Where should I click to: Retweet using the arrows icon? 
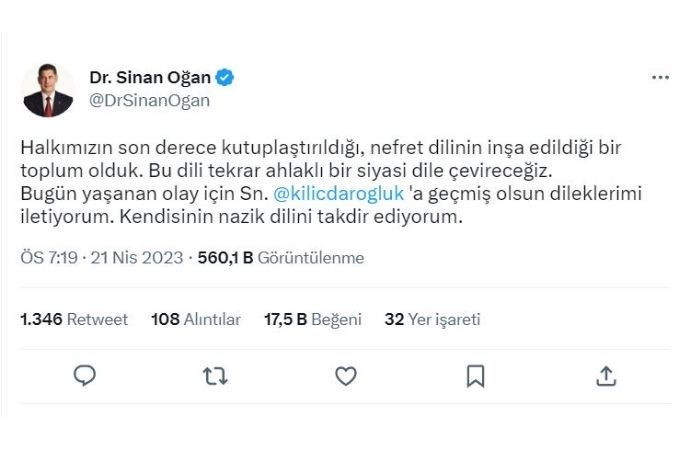215,376
